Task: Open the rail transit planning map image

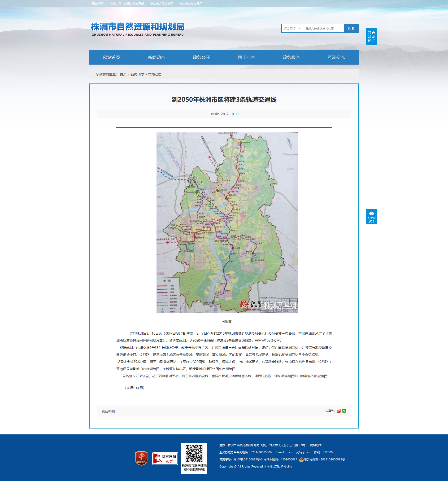Action: point(227,223)
